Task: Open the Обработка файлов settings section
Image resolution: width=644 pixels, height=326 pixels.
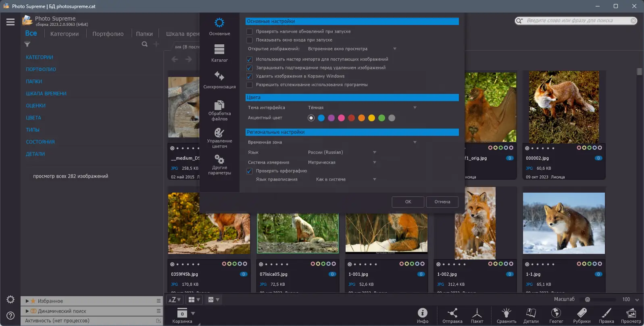Action: point(219,110)
